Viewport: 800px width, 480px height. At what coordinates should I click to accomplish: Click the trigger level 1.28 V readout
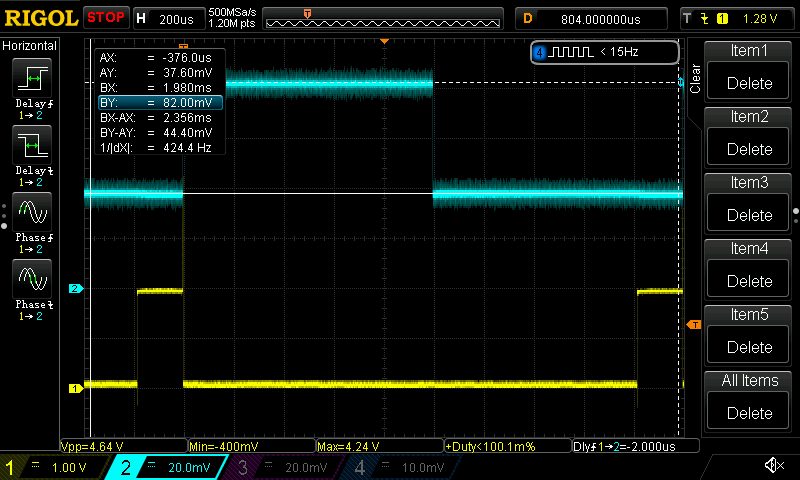coord(760,19)
